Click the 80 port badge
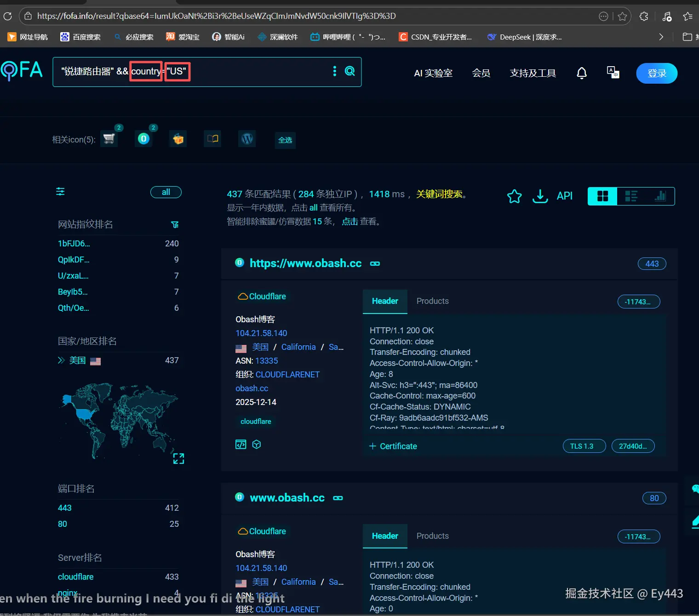Image resolution: width=699 pixels, height=616 pixels. coord(654,498)
